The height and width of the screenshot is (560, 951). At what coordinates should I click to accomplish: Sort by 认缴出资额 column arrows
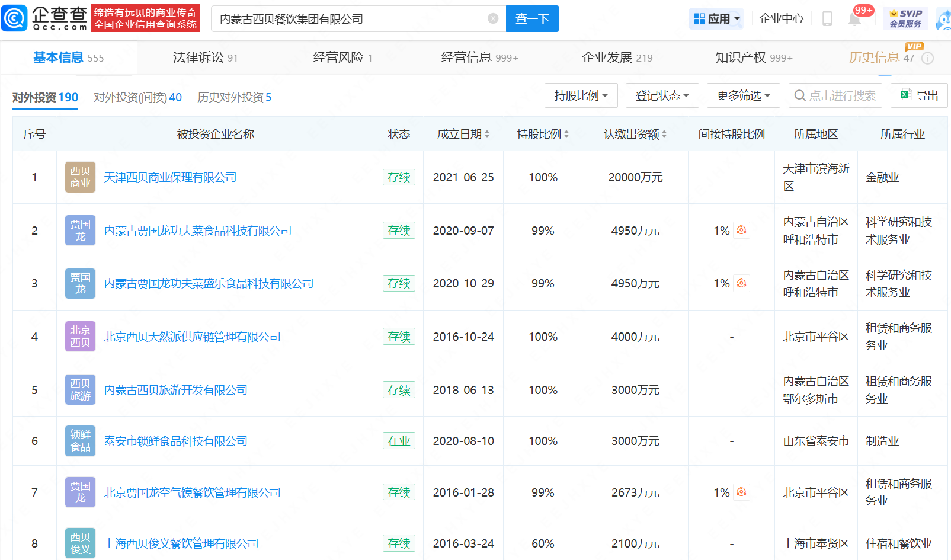[x=664, y=135]
